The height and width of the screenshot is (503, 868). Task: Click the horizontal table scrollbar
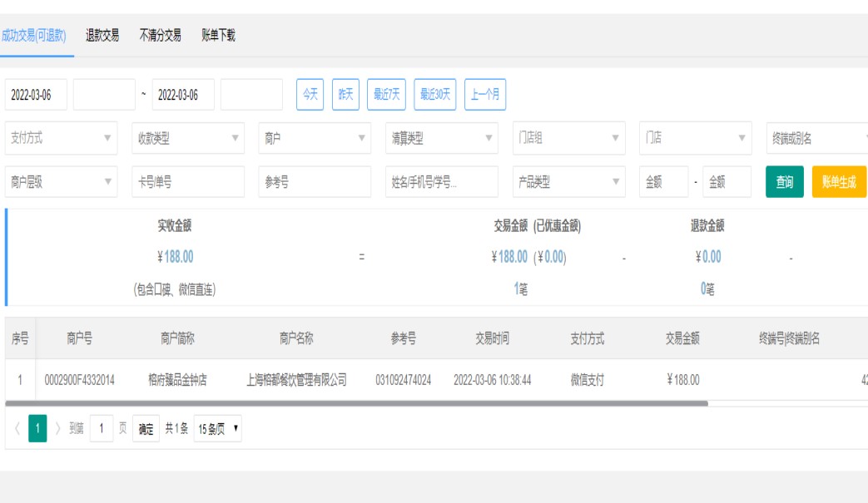[x=356, y=404]
